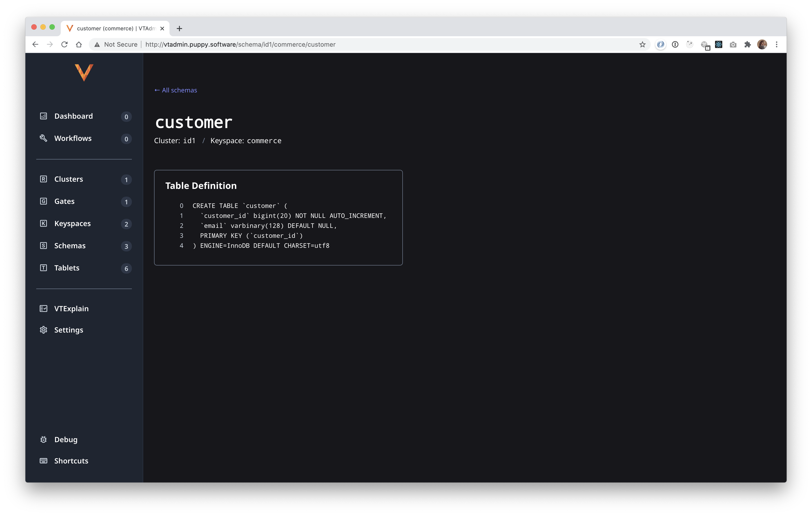Click the Workflows wrench icon

[x=43, y=138]
